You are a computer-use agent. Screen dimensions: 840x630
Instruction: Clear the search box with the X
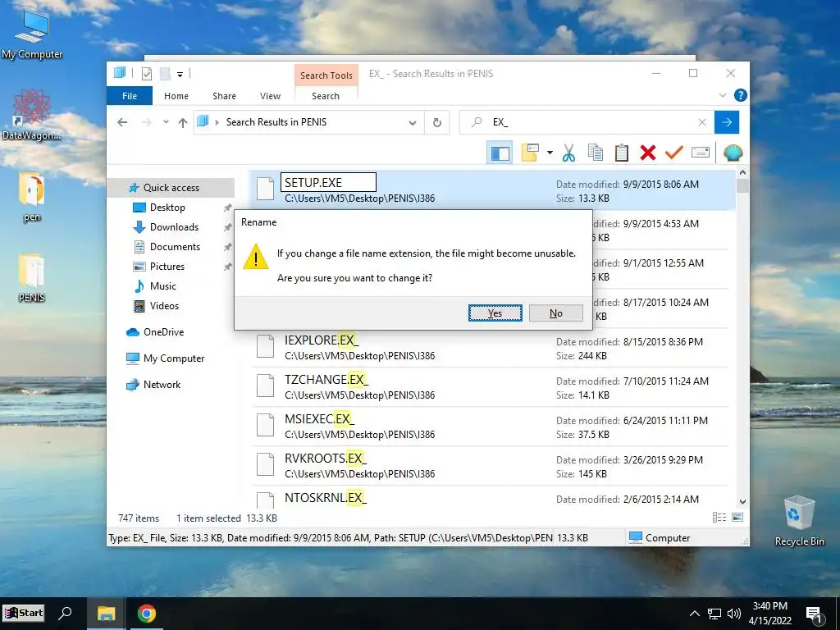[x=702, y=122]
